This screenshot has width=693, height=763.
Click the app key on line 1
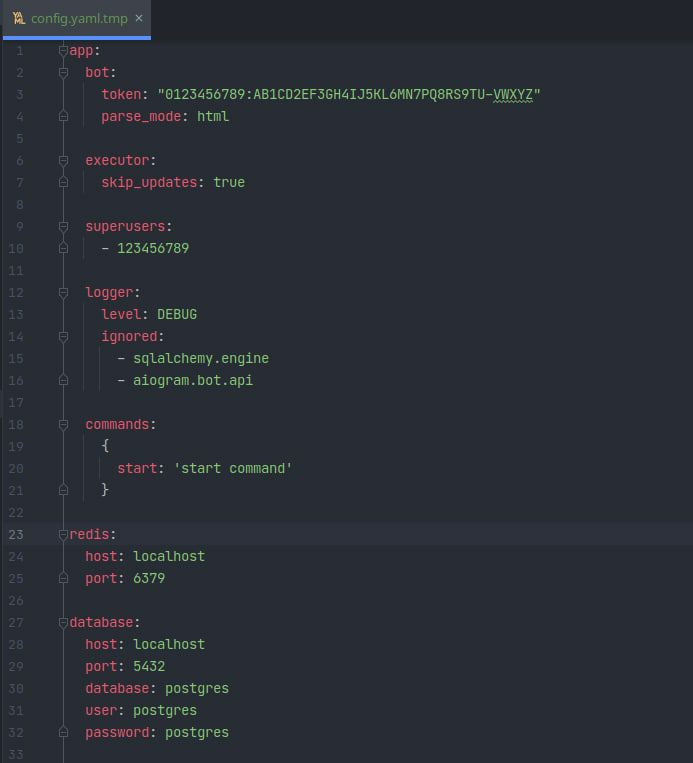81,51
